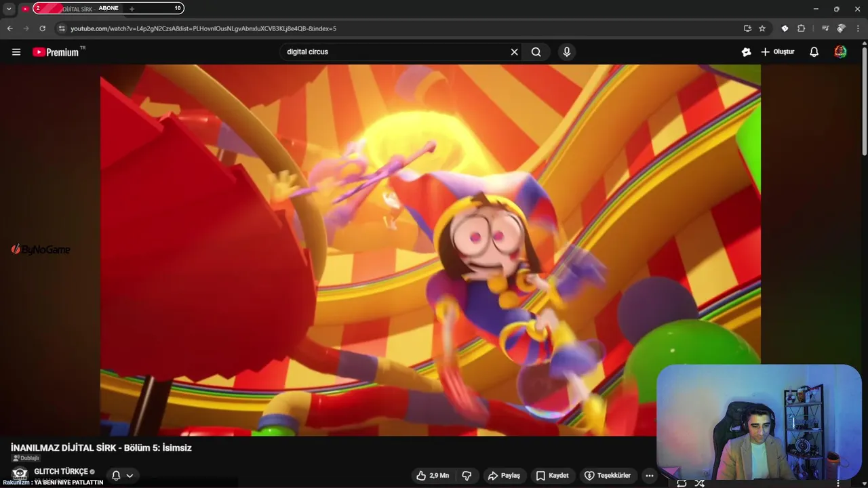868x488 pixels.
Task: Share the video with Paylaş
Action: pos(504,476)
